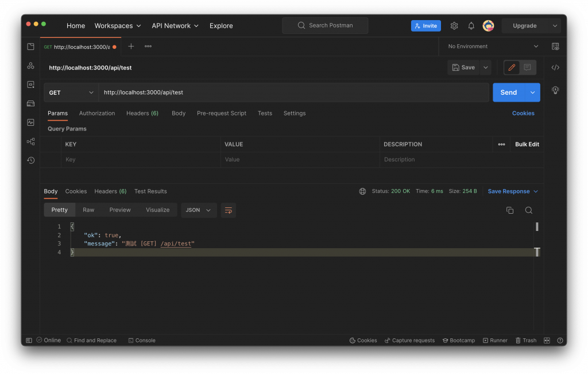Select the Preview response view
Viewport: 588px width, 374px height.
(120, 210)
